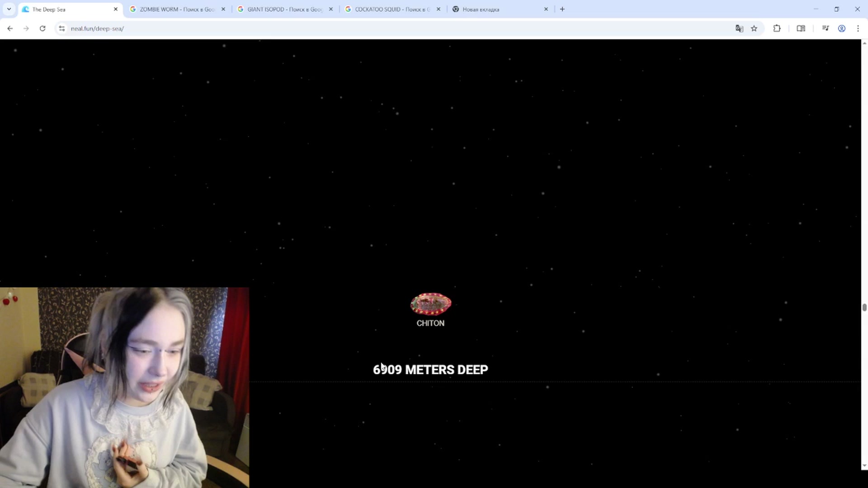Click the scrollbar down arrow

(864, 465)
